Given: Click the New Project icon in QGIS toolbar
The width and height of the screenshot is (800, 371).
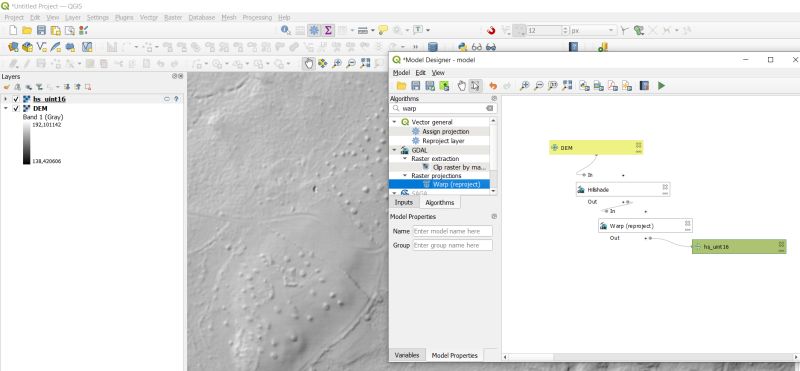Looking at the screenshot, I should (x=13, y=31).
